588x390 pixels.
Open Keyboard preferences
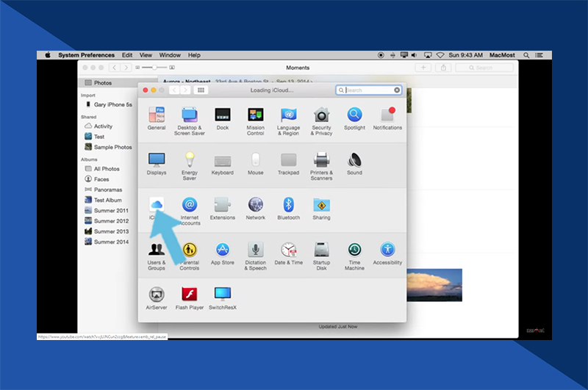[223, 164]
